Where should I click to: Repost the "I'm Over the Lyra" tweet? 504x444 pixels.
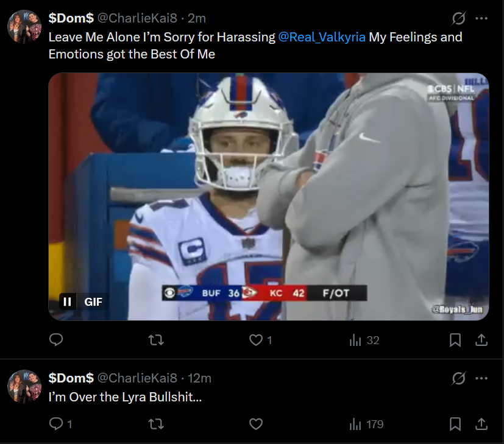(157, 424)
